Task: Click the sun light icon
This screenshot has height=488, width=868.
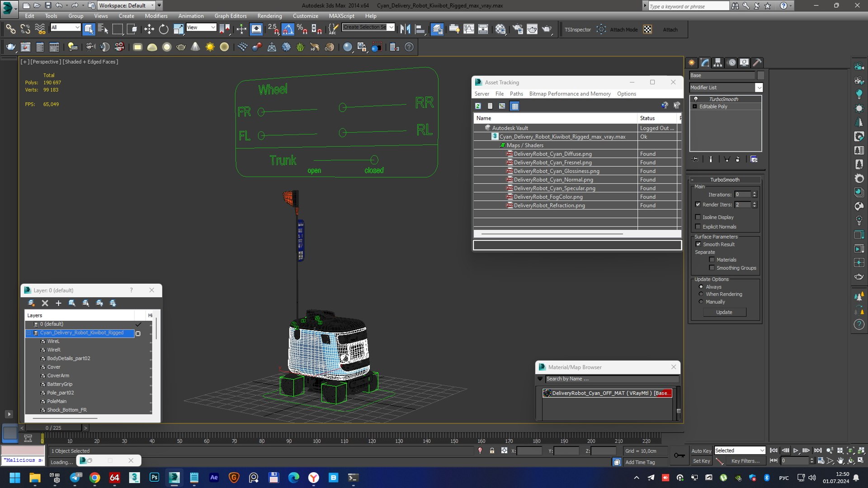Action: [x=210, y=47]
